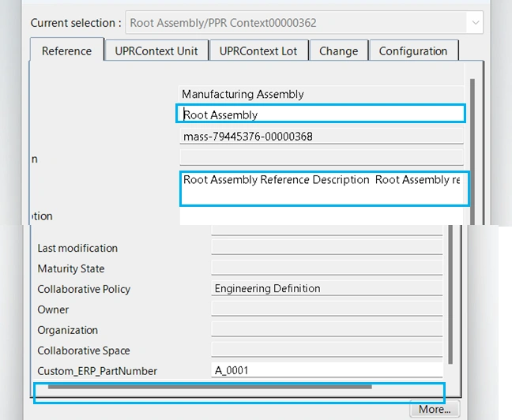Select the Collaborative Space value field

[326, 351]
